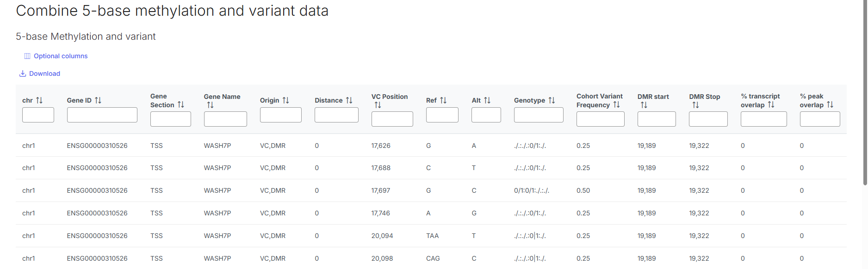Click the Gene ID filter field
This screenshot has height=269, width=868.
pyautogui.click(x=102, y=115)
